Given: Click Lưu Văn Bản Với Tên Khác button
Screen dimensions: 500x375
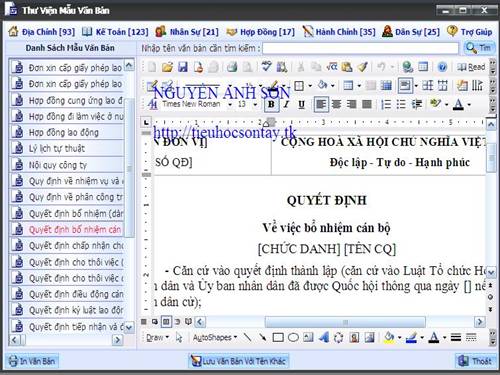Looking at the screenshot, I should tap(239, 361).
